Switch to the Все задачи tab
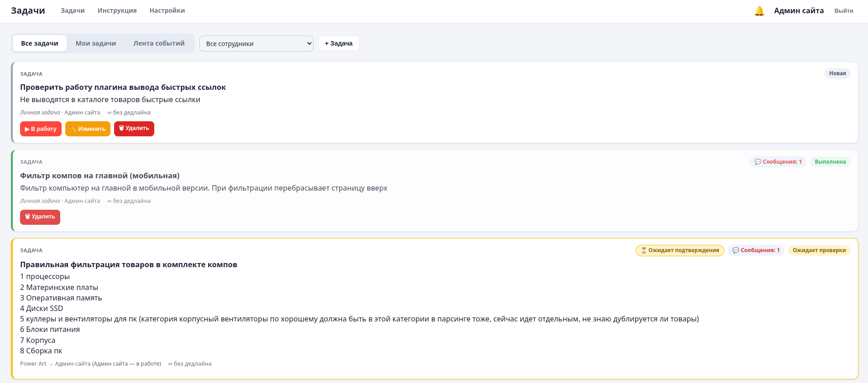 [40, 43]
